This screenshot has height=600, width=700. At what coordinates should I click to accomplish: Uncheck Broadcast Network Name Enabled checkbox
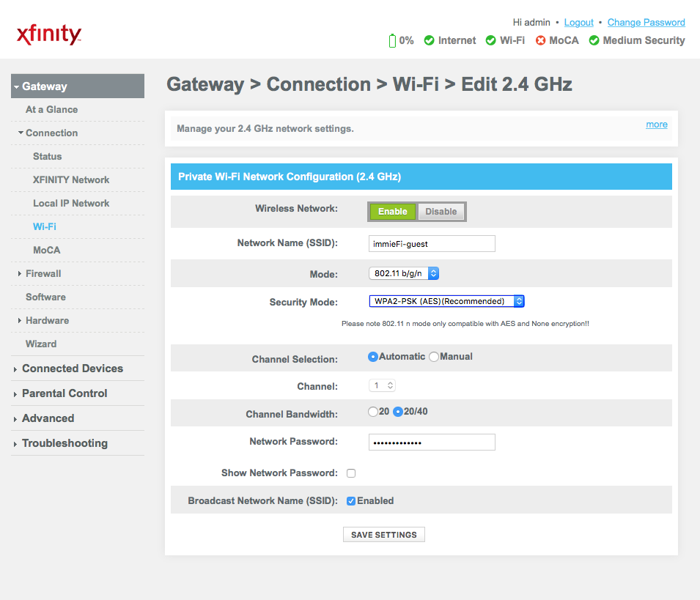(351, 501)
